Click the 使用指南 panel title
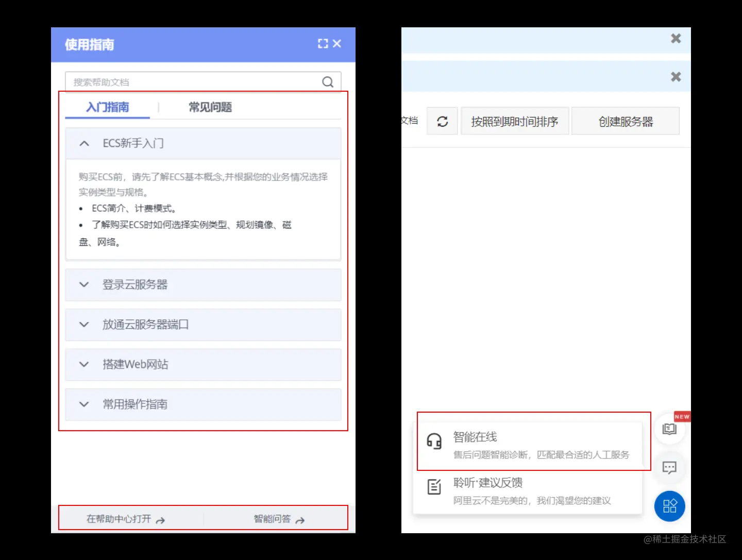This screenshot has height=560, width=742. (90, 45)
